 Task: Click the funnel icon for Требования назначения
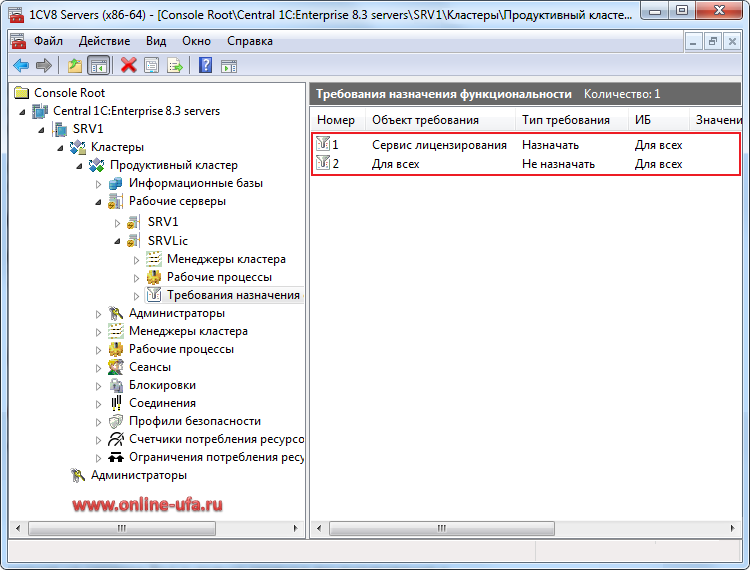coord(154,295)
